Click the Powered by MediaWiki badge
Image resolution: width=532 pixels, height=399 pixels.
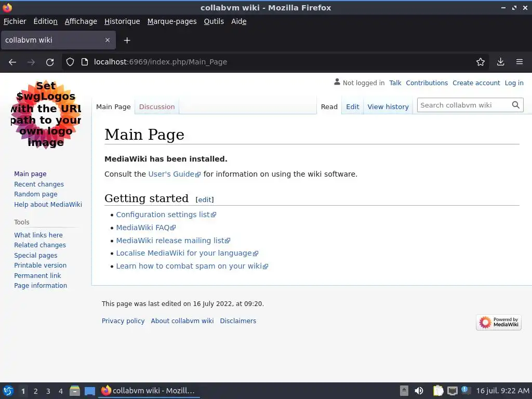pos(499,322)
